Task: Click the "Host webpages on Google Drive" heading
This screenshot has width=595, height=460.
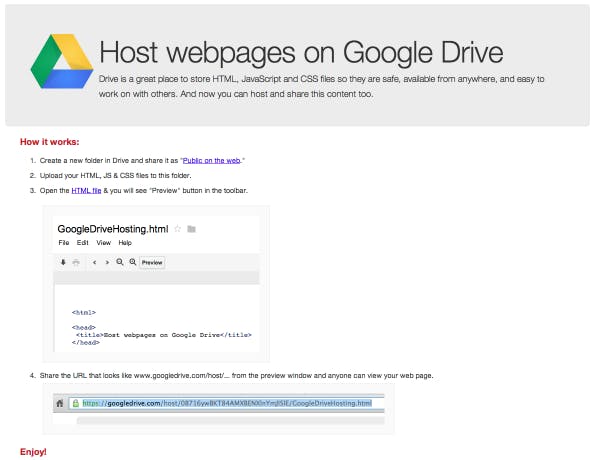Action: point(301,52)
